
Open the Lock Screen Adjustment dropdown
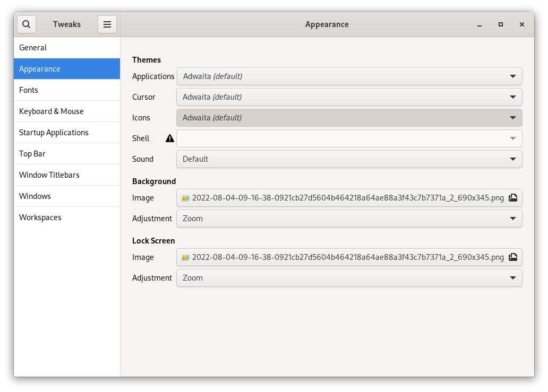click(x=349, y=278)
